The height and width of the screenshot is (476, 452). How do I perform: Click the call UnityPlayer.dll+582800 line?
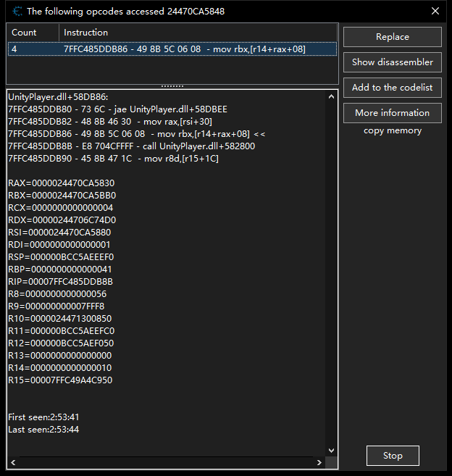pos(131,146)
